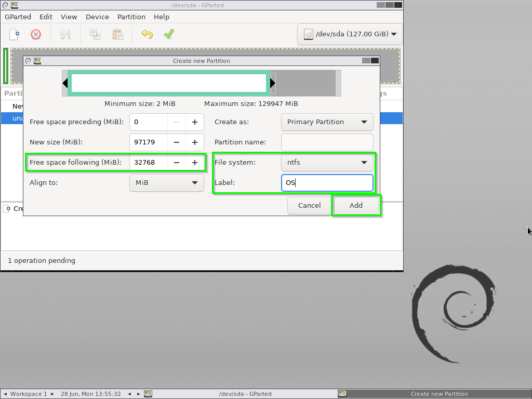Click the Free space preceding minus button

coord(177,122)
